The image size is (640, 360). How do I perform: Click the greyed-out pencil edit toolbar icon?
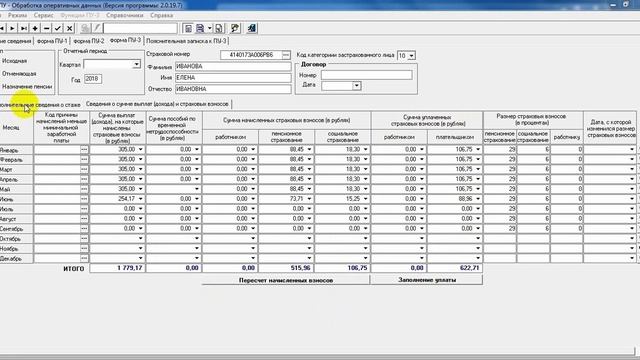(97, 28)
